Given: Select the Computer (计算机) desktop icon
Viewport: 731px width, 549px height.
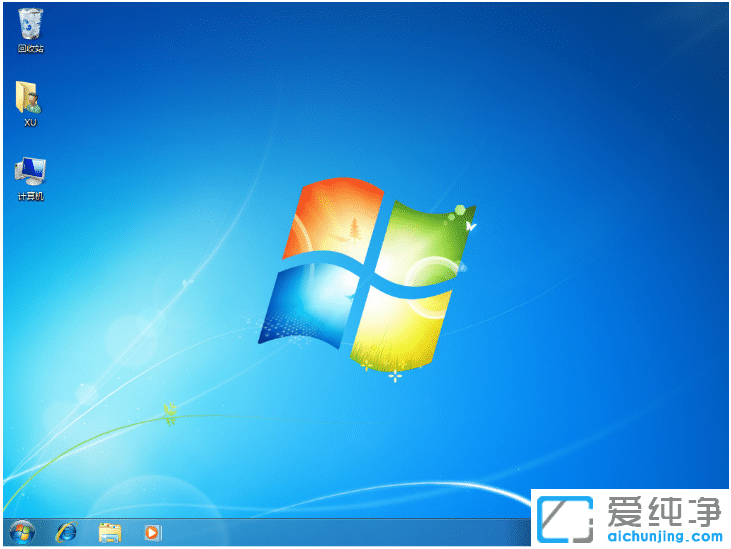Looking at the screenshot, I should [x=30, y=170].
